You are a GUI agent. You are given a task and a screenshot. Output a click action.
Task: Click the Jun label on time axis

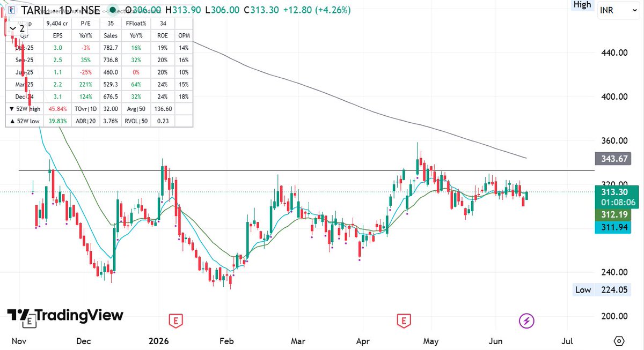click(x=495, y=341)
